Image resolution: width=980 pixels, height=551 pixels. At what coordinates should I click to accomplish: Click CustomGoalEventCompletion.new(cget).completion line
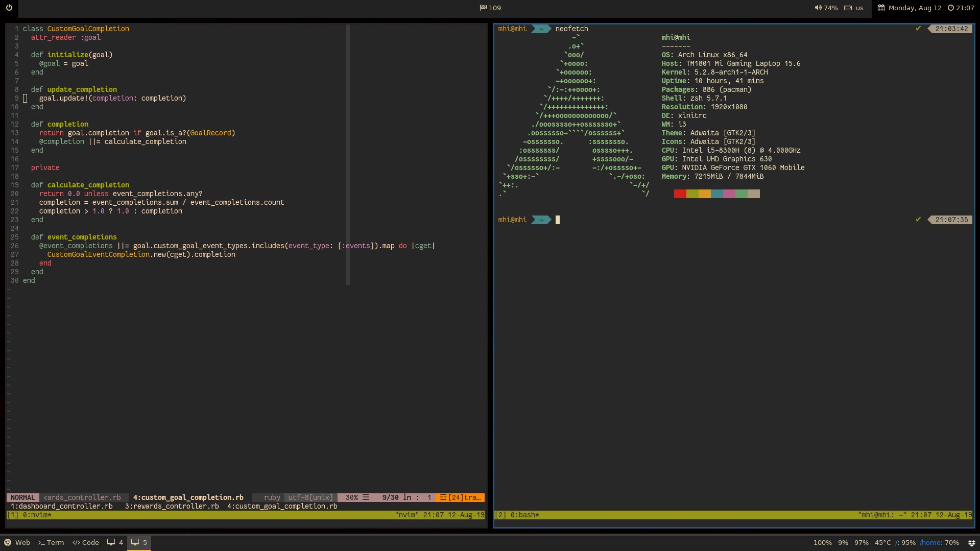[141, 254]
